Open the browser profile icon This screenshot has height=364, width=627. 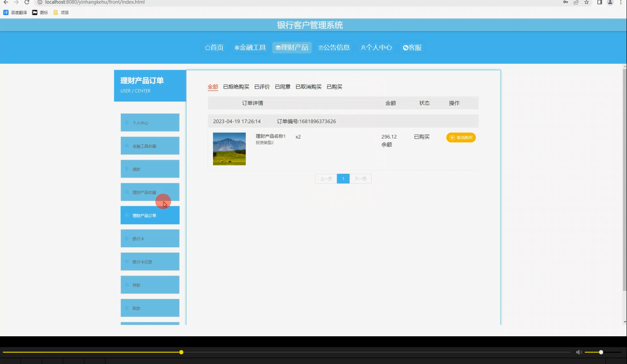[x=609, y=2]
